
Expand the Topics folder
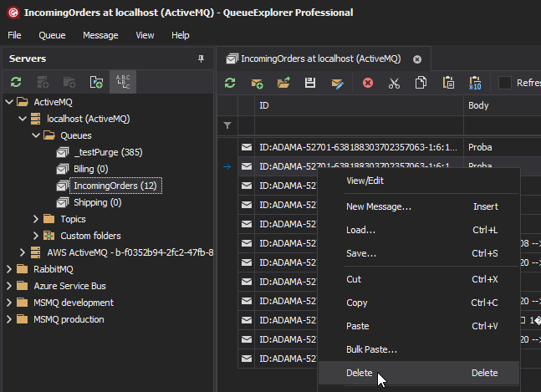click(x=36, y=219)
